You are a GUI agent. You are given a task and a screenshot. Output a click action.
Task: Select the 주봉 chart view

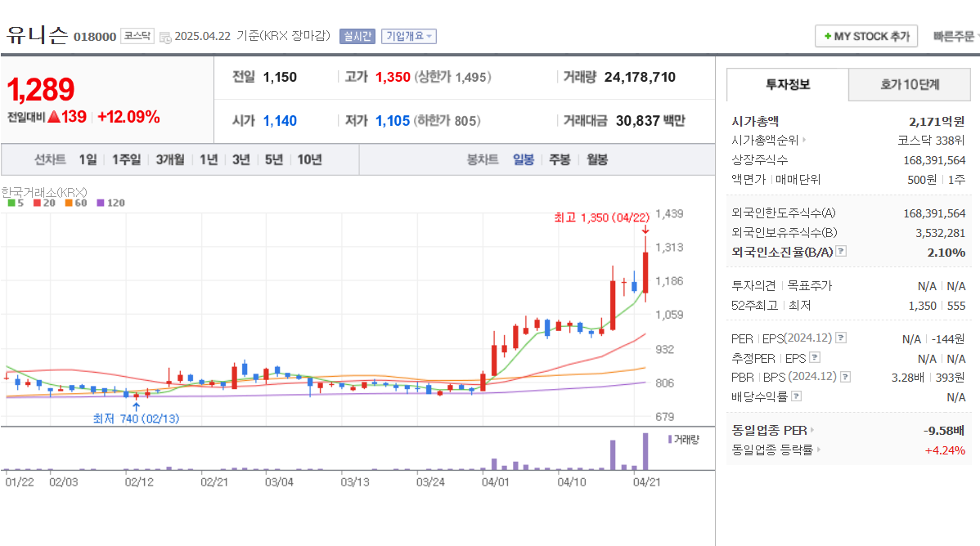pos(560,159)
